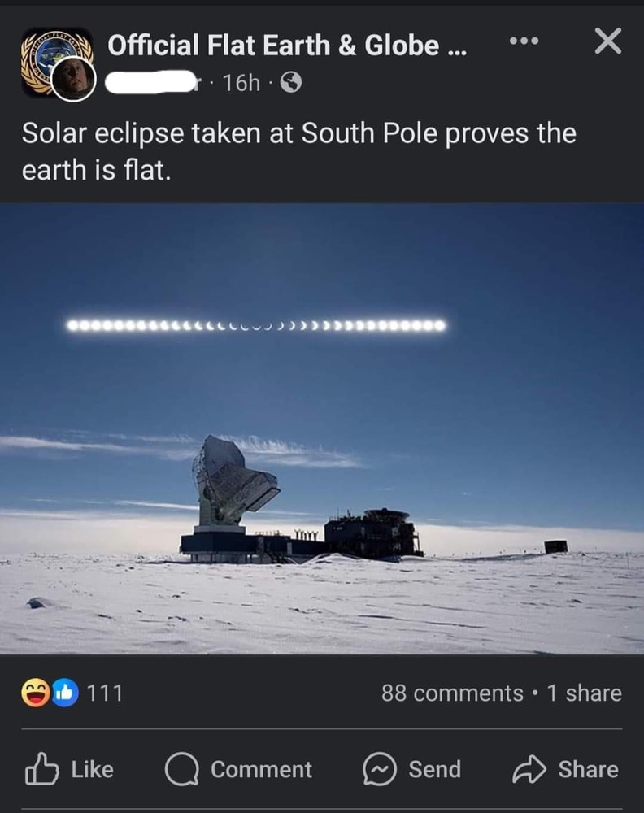The image size is (644, 813).
Task: Click the arrow Share icon
Action: (x=529, y=769)
